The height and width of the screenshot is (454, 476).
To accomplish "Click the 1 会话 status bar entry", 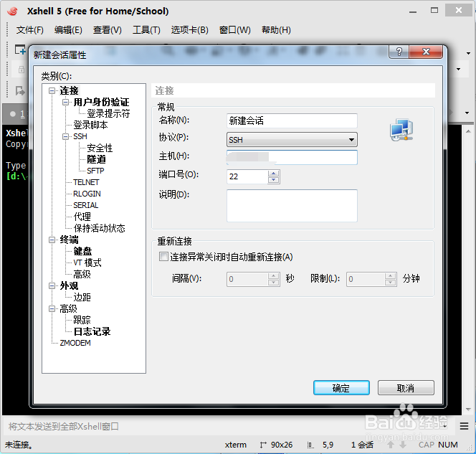I will [x=362, y=445].
